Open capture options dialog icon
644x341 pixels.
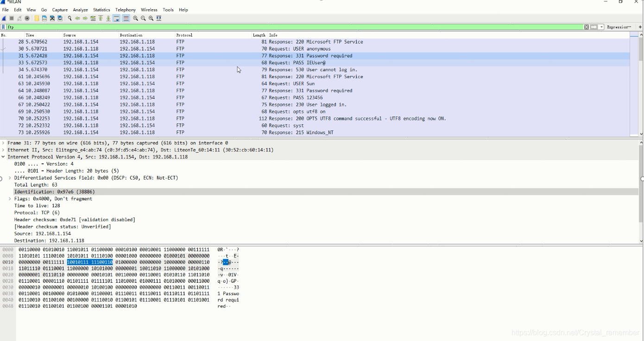coord(27,19)
